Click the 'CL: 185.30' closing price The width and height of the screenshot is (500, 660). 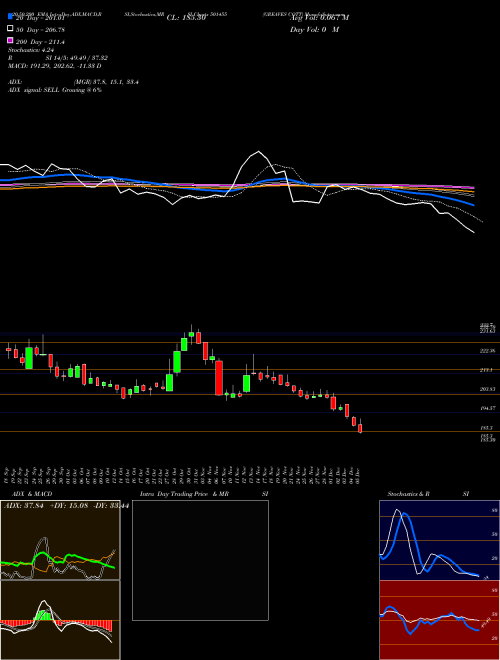(x=186, y=18)
